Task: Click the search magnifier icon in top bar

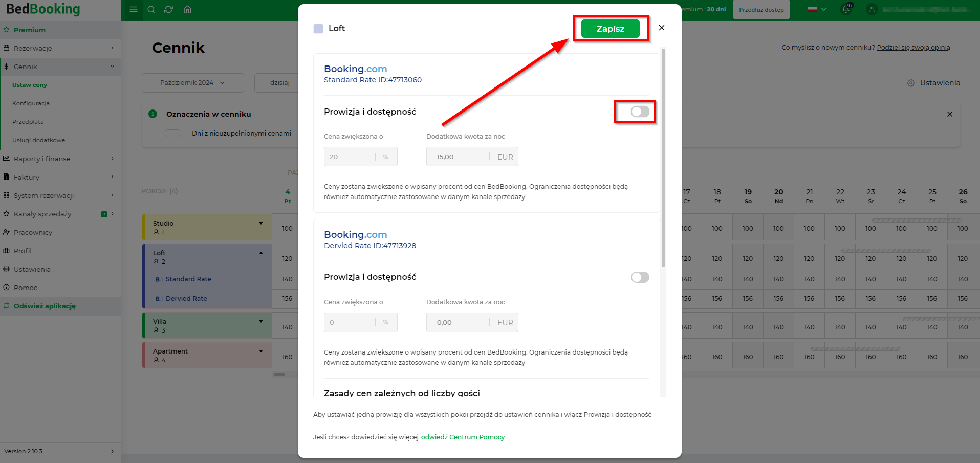Action: point(151,9)
